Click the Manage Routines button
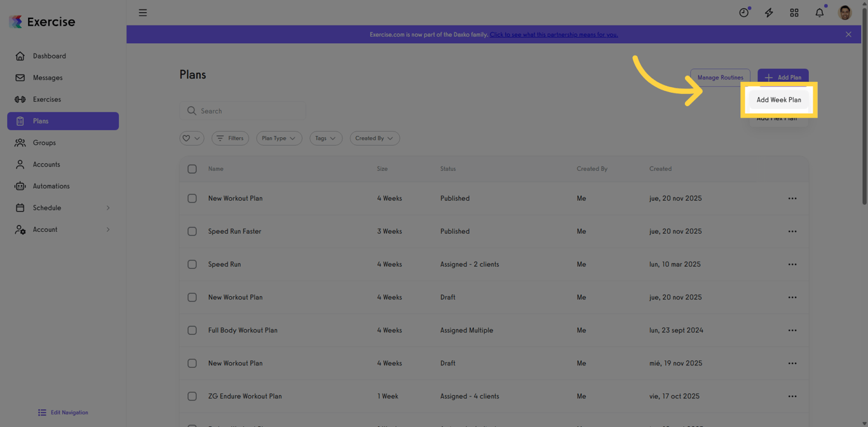This screenshot has height=427, width=868. point(720,78)
